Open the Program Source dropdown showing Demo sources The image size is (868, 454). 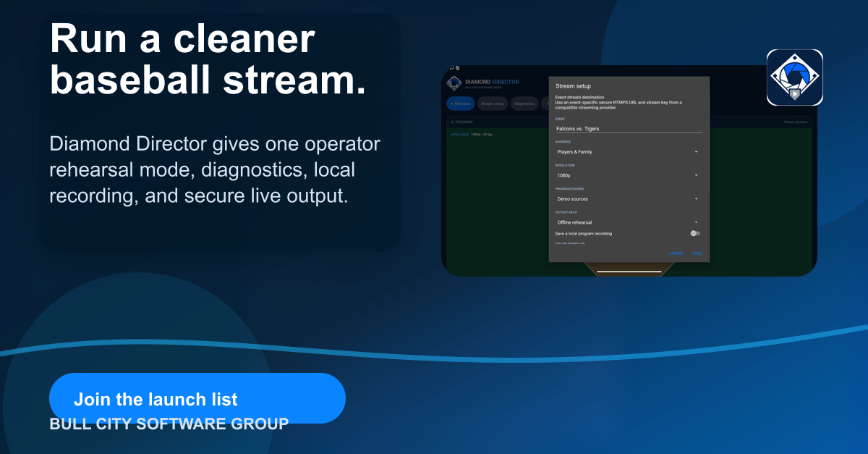[628, 198]
